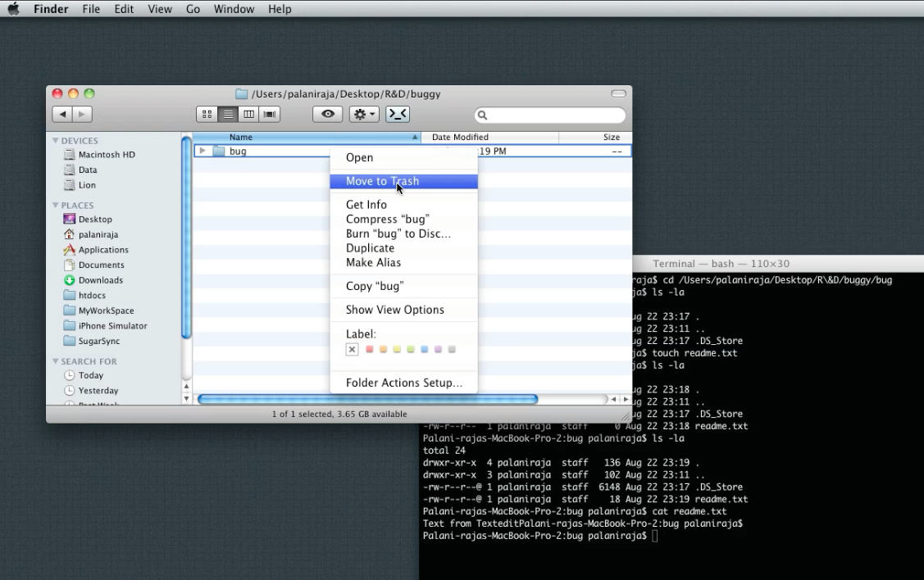Screen dimensions: 924x580
Task: Click the Finder horizontal scrollbar thumb
Action: coord(367,399)
